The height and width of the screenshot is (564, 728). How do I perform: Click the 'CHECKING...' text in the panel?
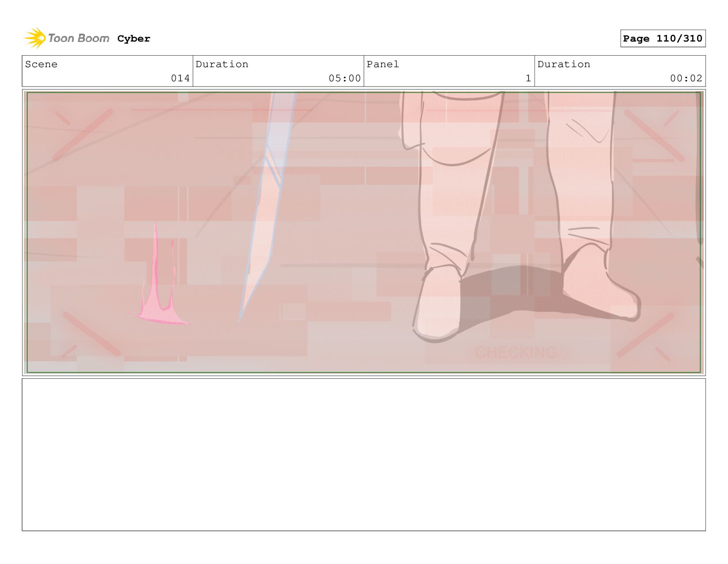point(522,352)
